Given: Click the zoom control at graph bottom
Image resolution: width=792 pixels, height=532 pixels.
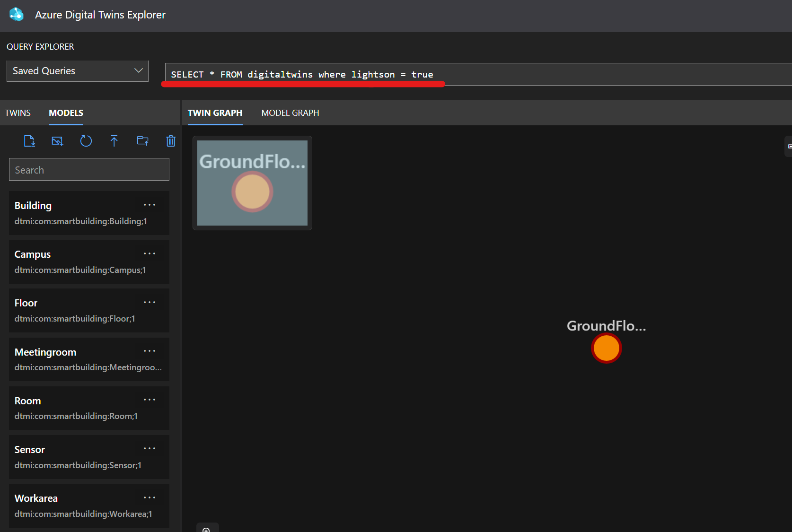Looking at the screenshot, I should pos(207,529).
